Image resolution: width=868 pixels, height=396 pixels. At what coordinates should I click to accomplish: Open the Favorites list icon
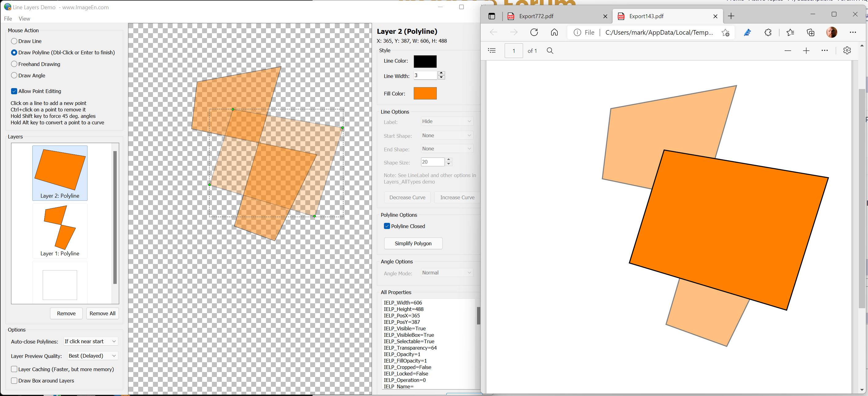[x=790, y=32]
